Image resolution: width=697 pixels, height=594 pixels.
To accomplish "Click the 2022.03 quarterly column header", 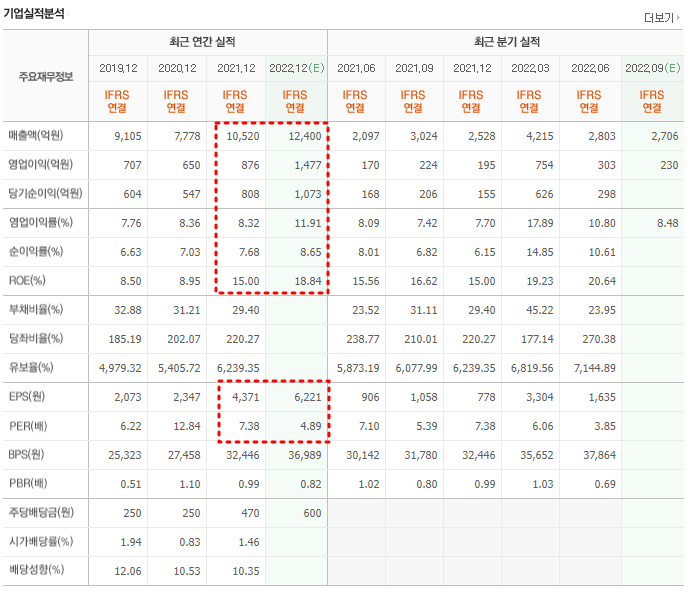I will click(530, 68).
